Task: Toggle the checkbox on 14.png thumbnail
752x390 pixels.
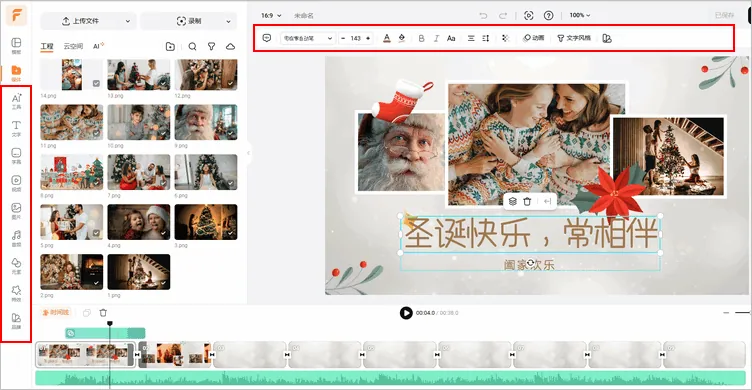Action: click(x=96, y=83)
